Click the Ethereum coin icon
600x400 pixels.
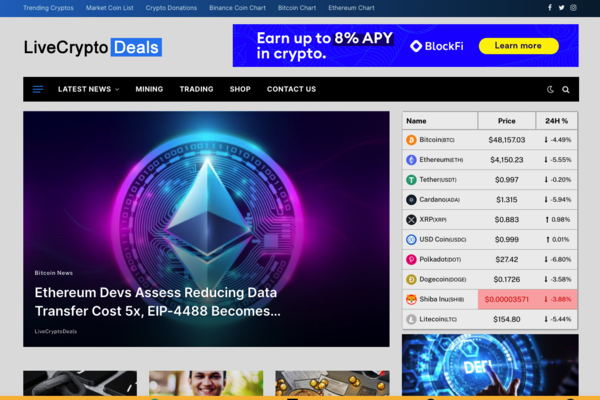point(411,160)
